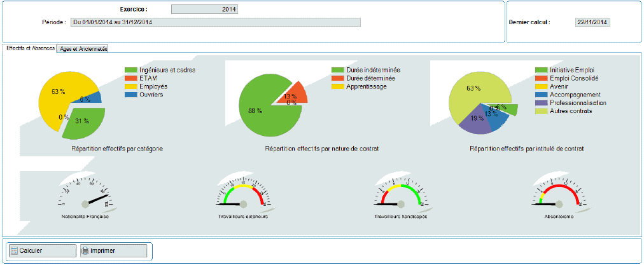This screenshot has height=265, width=644.
Task: Click the ETAM orange legend swatch
Action: click(x=130, y=78)
